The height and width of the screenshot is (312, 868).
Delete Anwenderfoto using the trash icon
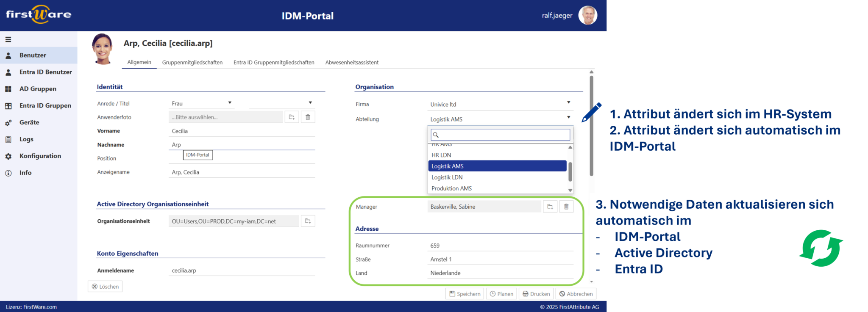[x=308, y=117]
